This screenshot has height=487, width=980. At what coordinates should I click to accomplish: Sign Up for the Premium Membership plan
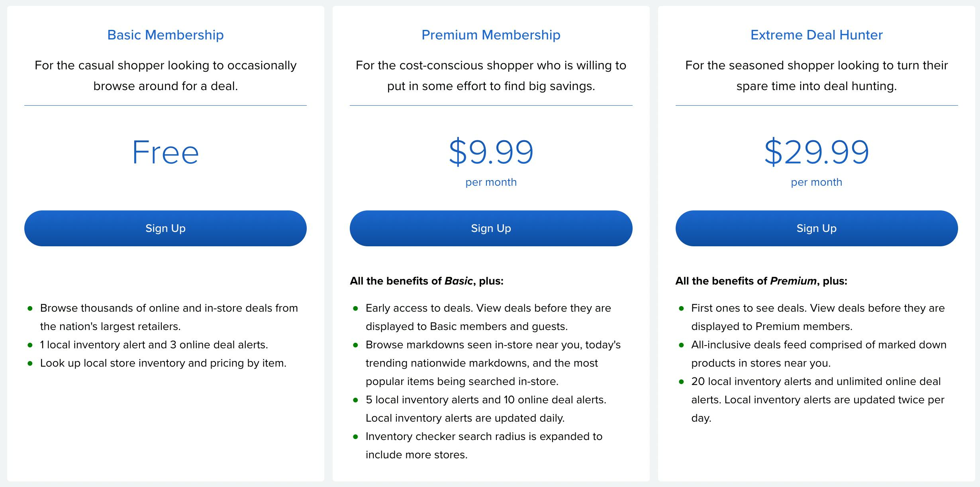pos(490,228)
